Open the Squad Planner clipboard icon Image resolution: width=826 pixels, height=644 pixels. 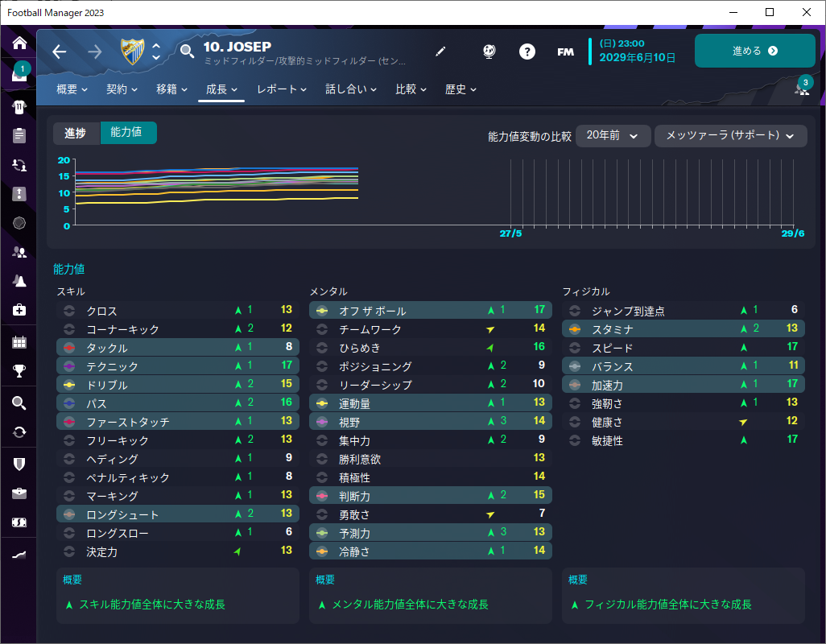pos(19,135)
